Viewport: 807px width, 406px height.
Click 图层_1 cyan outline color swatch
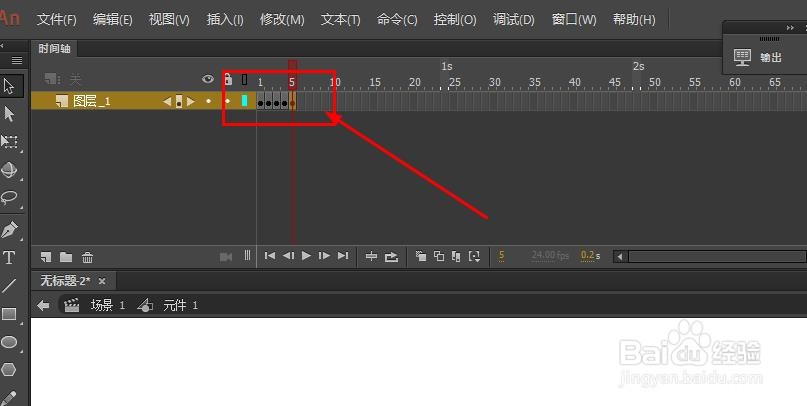[244, 101]
